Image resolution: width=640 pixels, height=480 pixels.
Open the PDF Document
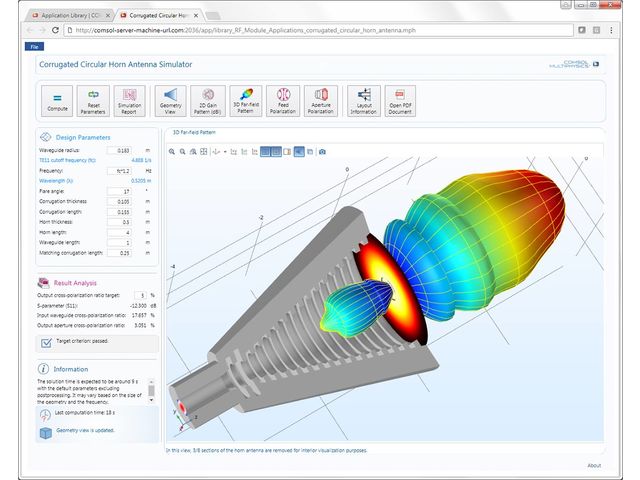coord(401,100)
